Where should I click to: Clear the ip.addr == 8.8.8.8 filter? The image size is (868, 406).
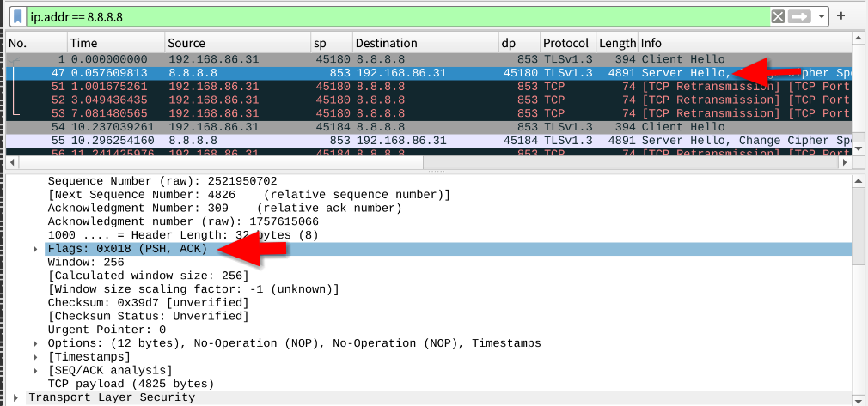tap(778, 16)
